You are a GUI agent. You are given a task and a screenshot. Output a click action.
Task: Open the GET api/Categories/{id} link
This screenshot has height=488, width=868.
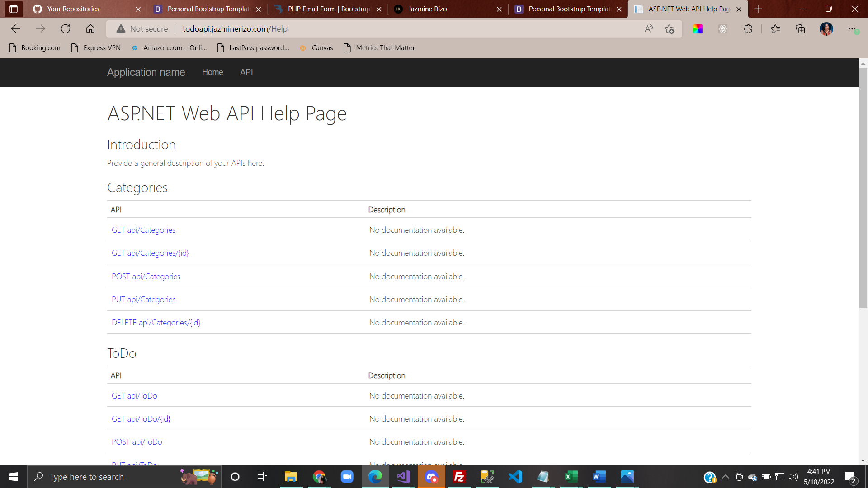(150, 253)
